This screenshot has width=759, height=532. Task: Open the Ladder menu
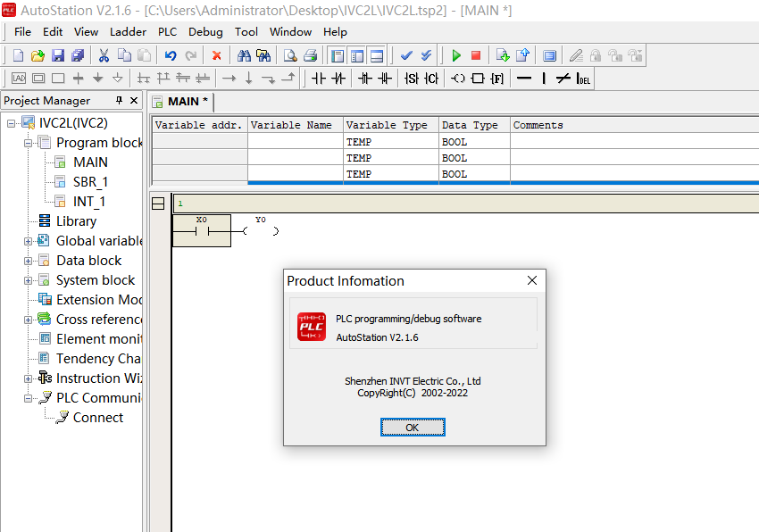pos(128,31)
